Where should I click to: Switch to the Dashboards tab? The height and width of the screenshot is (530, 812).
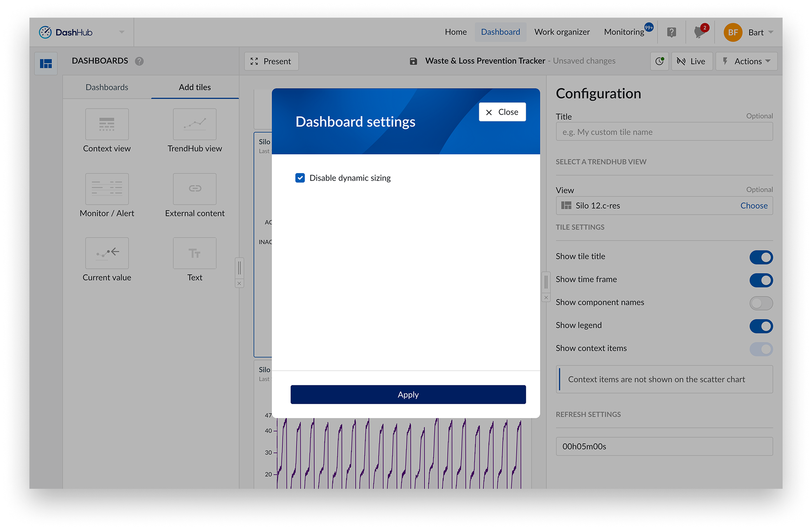107,87
